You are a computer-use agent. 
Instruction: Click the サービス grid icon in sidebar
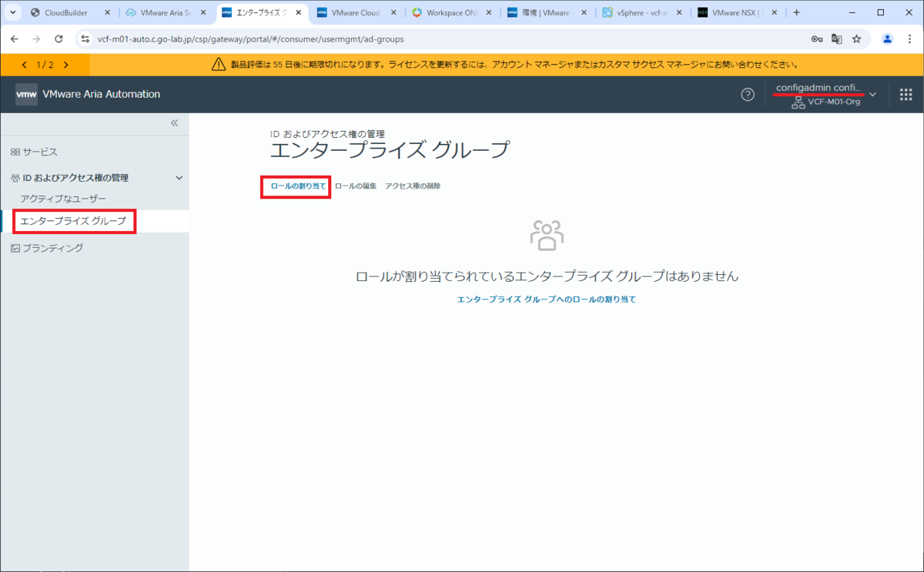[15, 152]
